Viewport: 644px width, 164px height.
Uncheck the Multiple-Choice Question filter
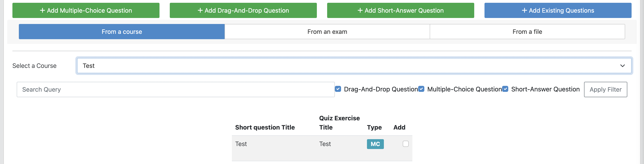point(421,89)
